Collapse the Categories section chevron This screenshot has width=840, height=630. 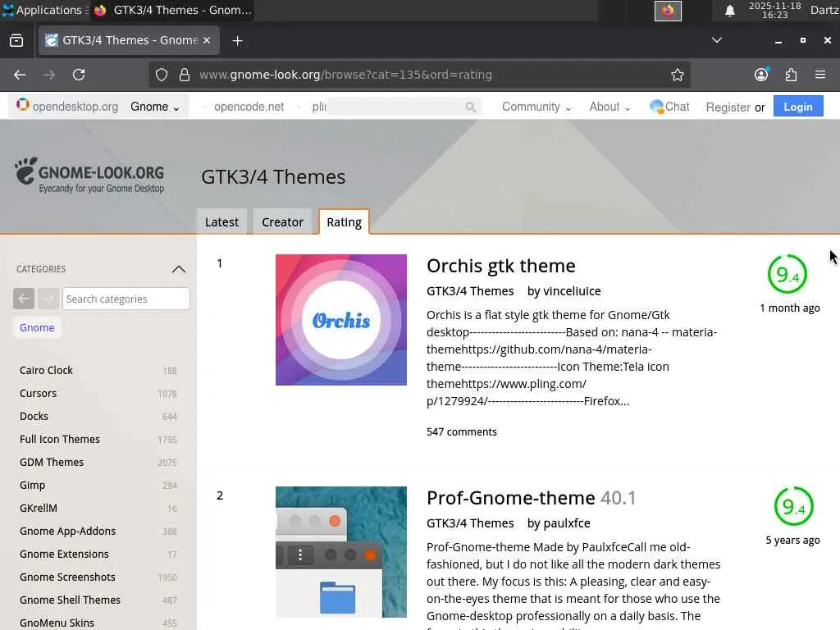pos(178,269)
